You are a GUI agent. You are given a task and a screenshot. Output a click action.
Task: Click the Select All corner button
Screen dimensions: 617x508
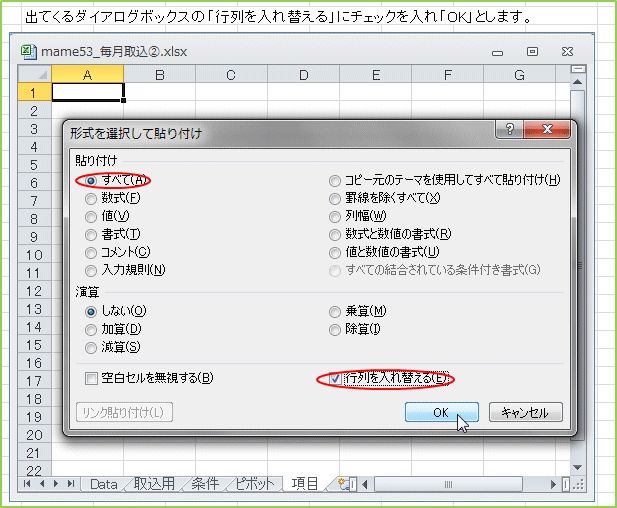point(35,74)
